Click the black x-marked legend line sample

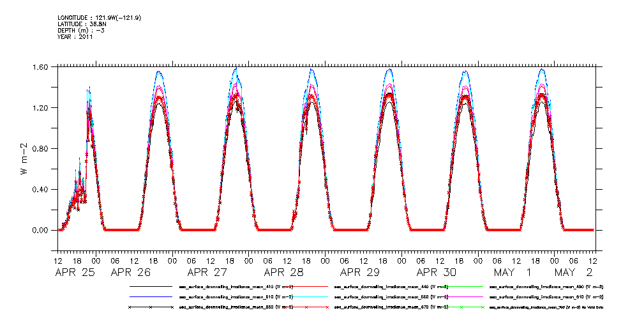tap(151, 307)
